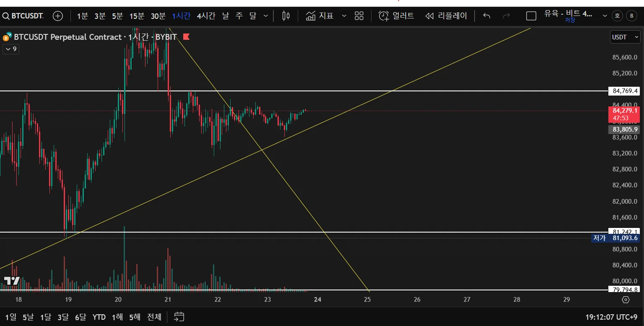Switch to the 4시간 timeframe
The image size is (644, 326).
[206, 16]
